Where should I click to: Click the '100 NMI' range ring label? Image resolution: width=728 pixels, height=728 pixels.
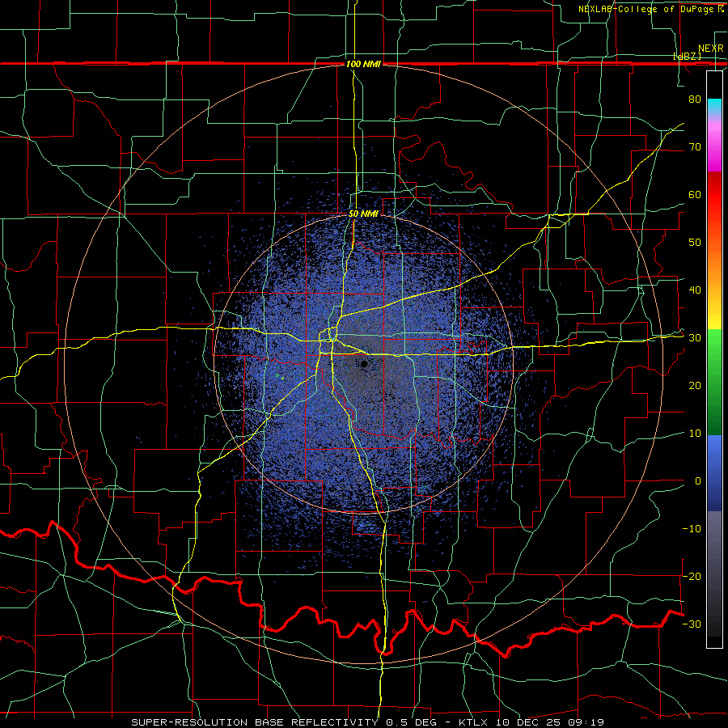(363, 64)
